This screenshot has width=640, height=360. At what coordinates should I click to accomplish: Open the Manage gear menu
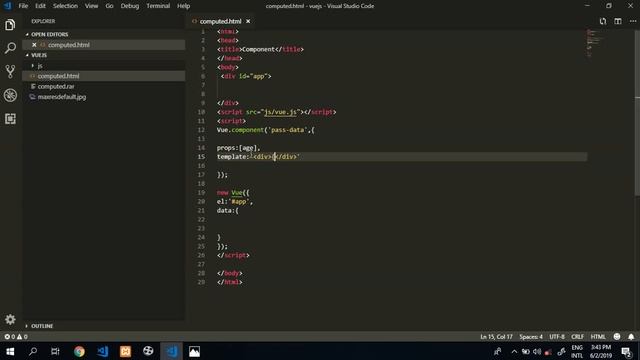[10, 319]
